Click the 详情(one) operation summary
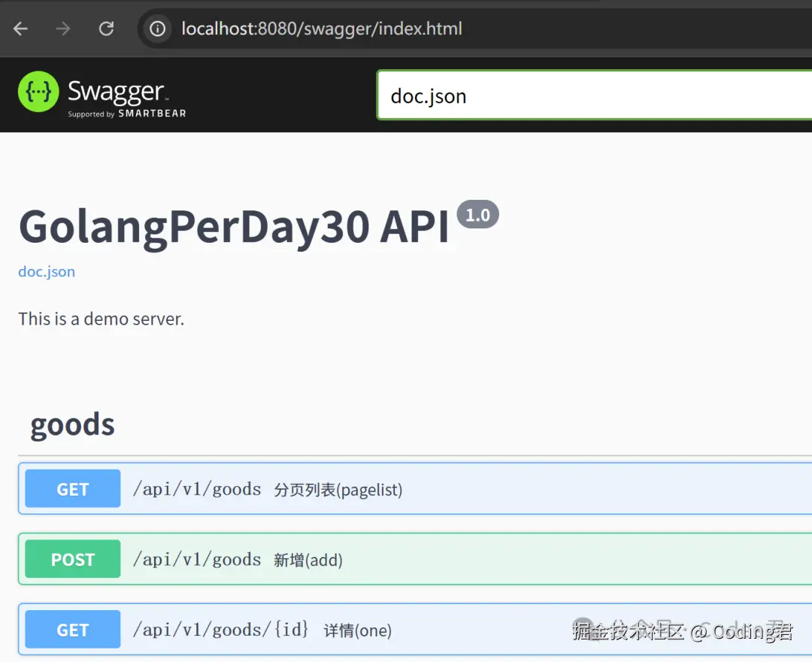Image resolution: width=812 pixels, height=662 pixels. (357, 630)
